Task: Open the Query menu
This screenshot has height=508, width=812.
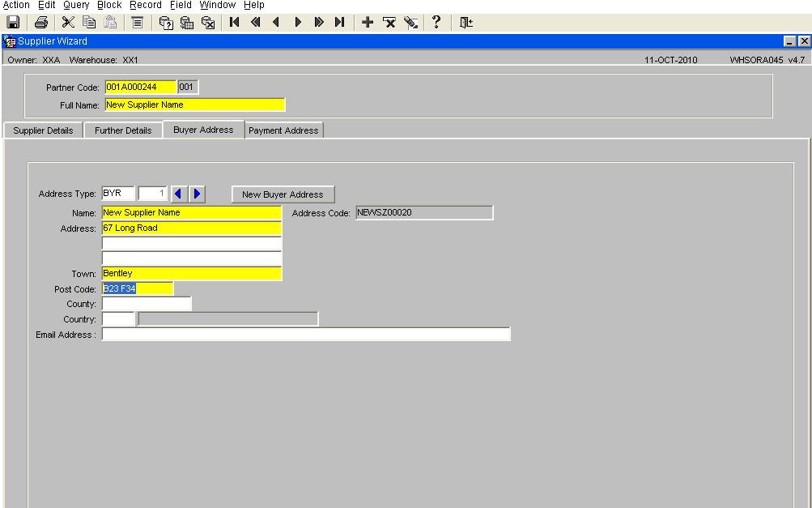Action: 76,5
